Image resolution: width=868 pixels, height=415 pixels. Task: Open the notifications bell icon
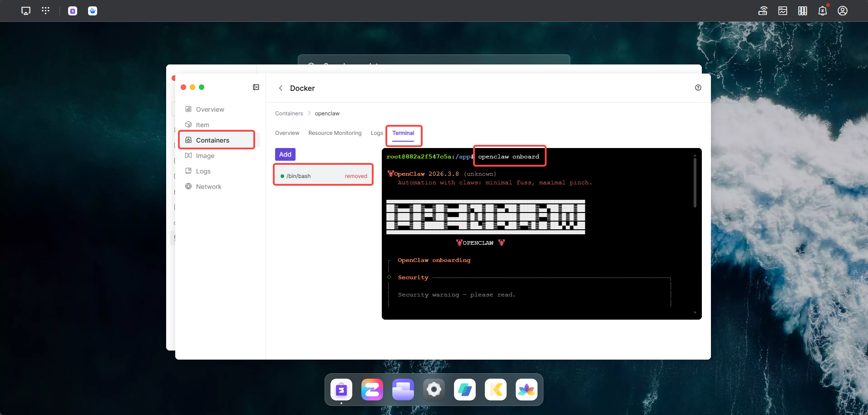822,11
